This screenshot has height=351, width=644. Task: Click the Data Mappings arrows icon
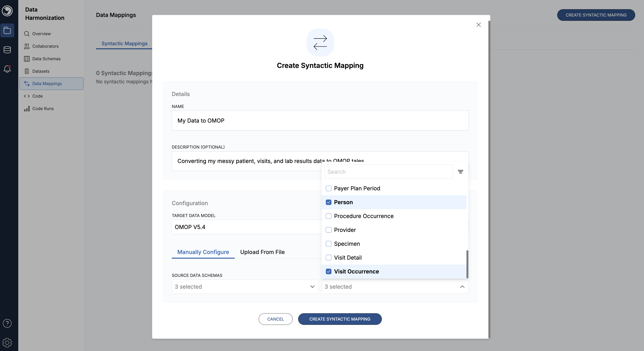click(x=27, y=84)
